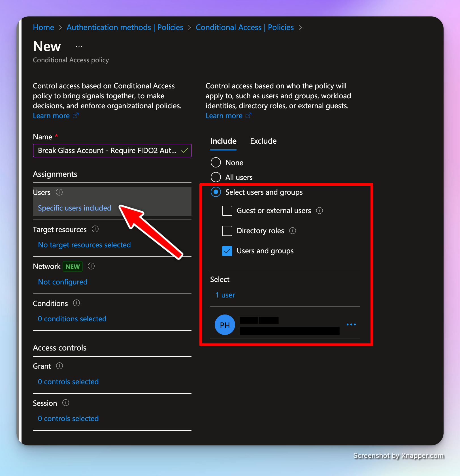Switch to the Exclude tab
Image resolution: width=460 pixels, height=476 pixels.
pos(263,141)
